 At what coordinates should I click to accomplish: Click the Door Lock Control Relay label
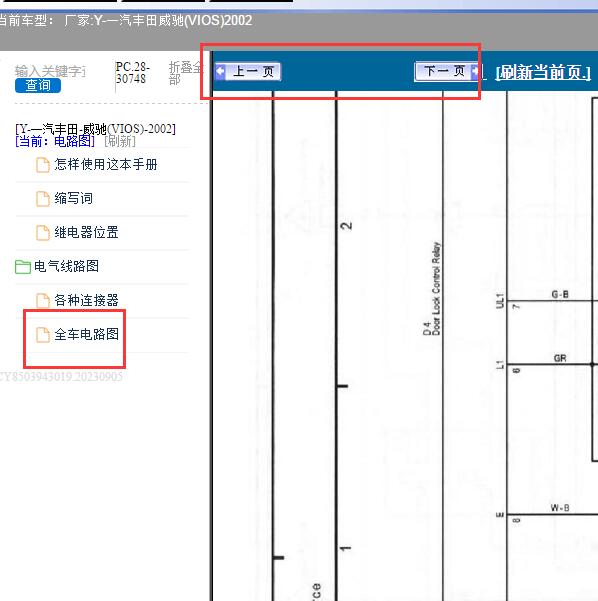tap(436, 289)
